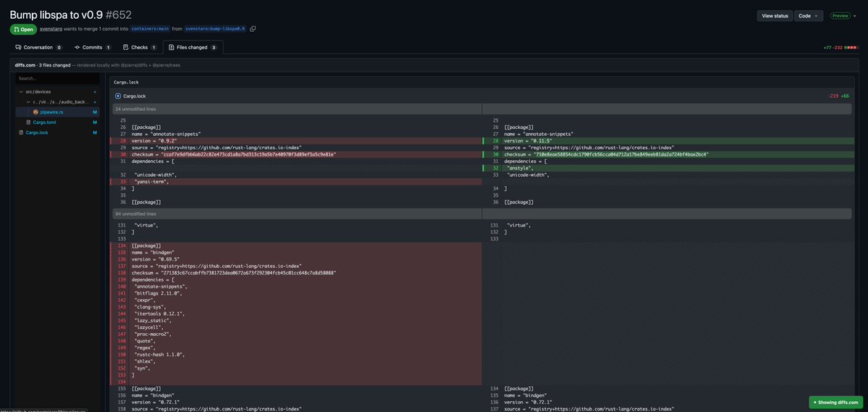Image resolution: width=868 pixels, height=412 pixels.
Task: Click left-side line number 28
Action: 124,141
